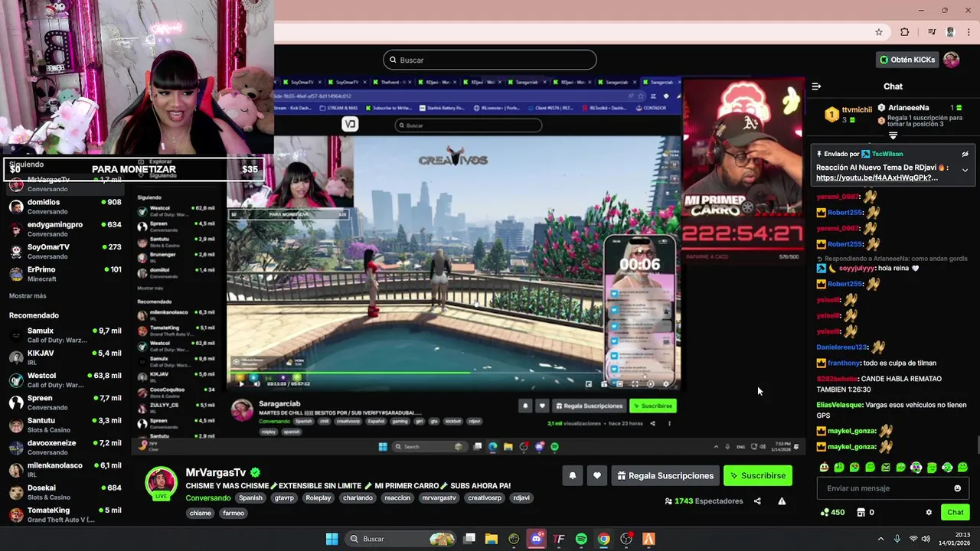Open endygamingpro channel in sidebar
The width and height of the screenshot is (980, 551).
(66, 229)
